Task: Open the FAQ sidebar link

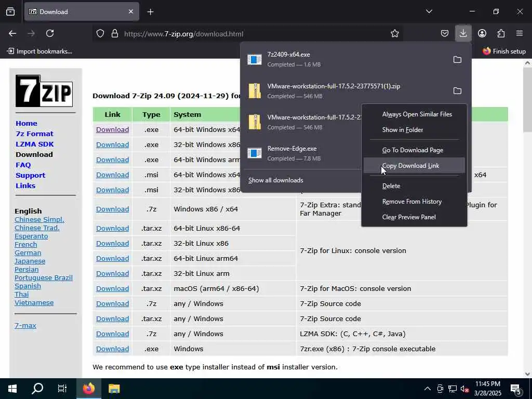Action: 23,165
